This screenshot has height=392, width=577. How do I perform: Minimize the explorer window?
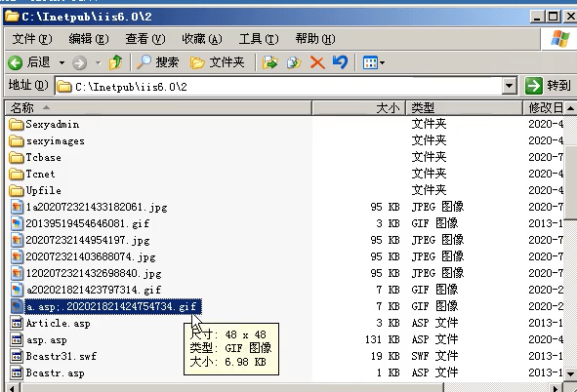(538, 17)
